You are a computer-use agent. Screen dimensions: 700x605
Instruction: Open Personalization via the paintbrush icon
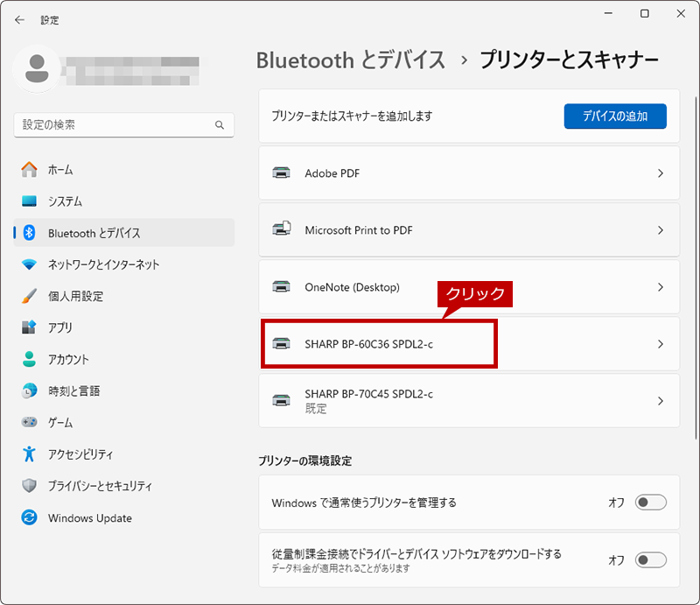click(x=30, y=296)
